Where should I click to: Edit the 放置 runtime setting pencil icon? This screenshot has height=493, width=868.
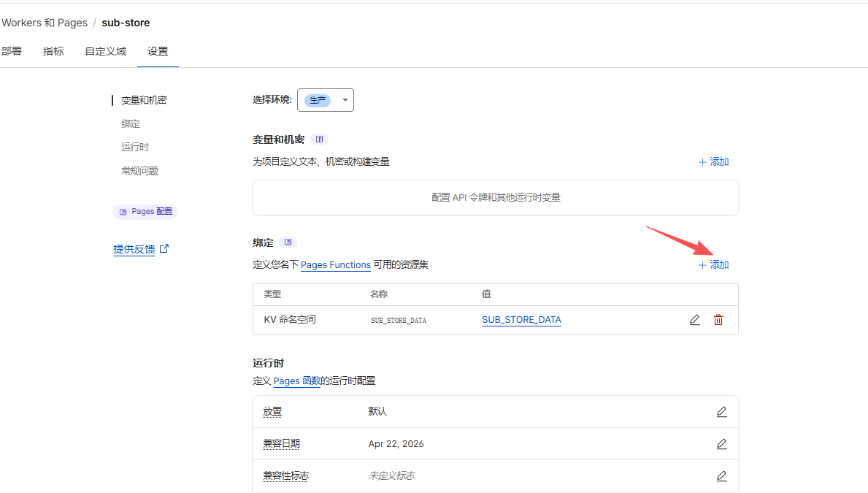point(722,412)
